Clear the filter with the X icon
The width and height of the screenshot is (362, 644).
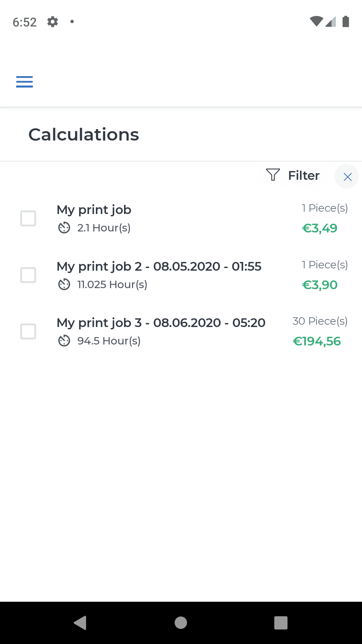point(347,177)
